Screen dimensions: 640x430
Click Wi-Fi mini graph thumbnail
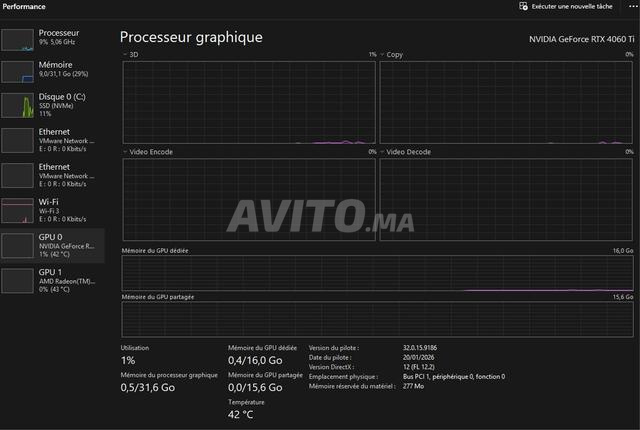18,211
